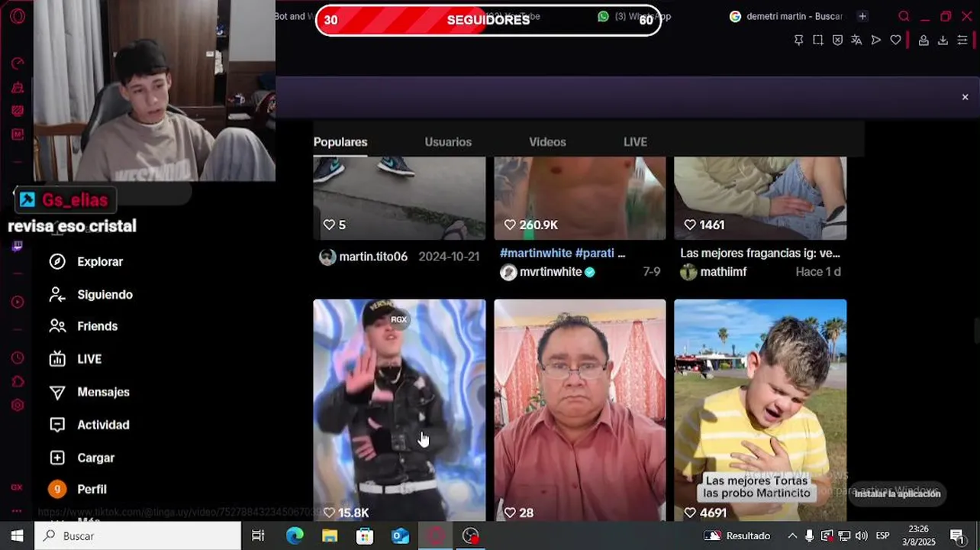The width and height of the screenshot is (980, 550).
Task: Open the volume speaker tray icon
Action: [861, 535]
